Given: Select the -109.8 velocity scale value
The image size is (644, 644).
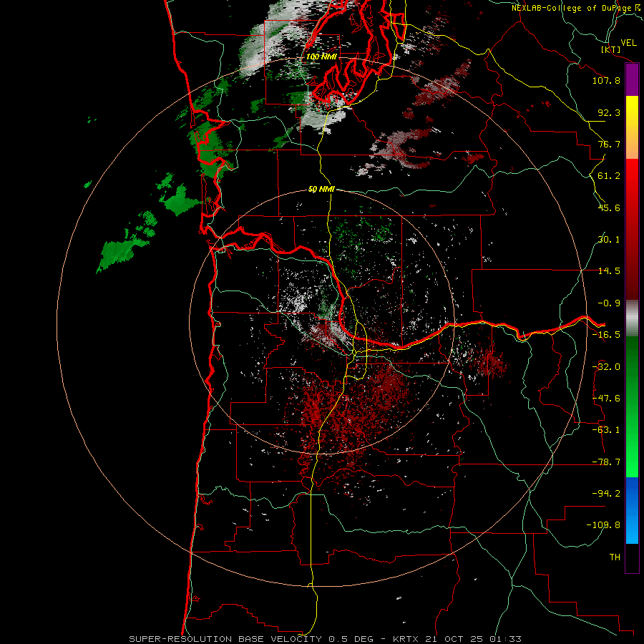Looking at the screenshot, I should click(603, 525).
